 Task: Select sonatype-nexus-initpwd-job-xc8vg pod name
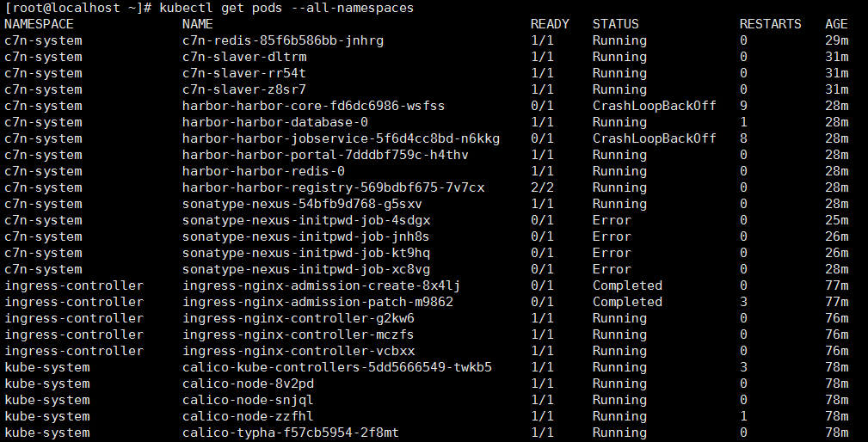(306, 269)
